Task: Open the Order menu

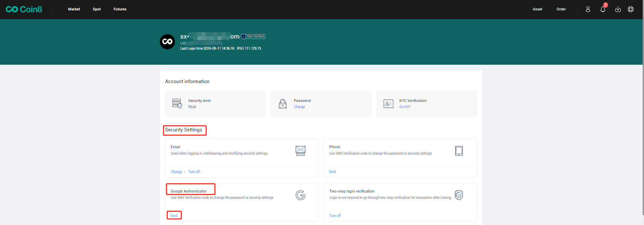Action: pyautogui.click(x=561, y=9)
